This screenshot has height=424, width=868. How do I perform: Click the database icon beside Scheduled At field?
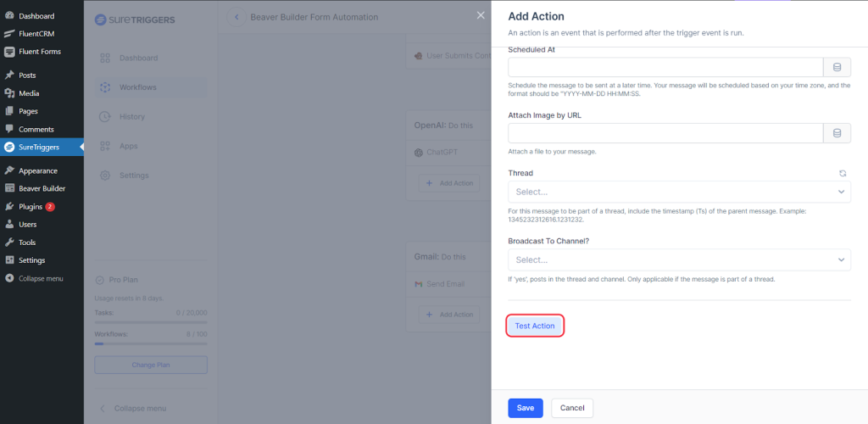[837, 68]
